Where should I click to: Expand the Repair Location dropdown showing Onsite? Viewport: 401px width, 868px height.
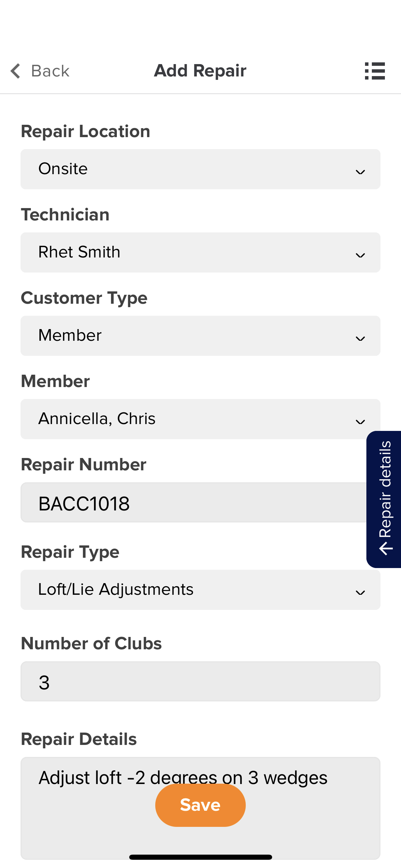[200, 169]
